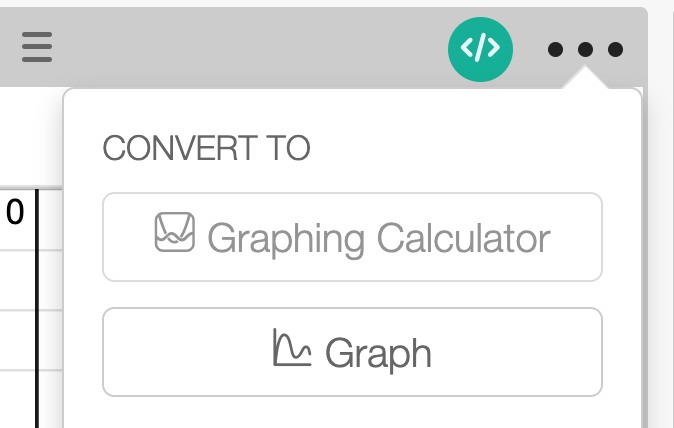Screen dimensions: 674x428
Task: Click the green embed code icon
Action: pyautogui.click(x=480, y=47)
